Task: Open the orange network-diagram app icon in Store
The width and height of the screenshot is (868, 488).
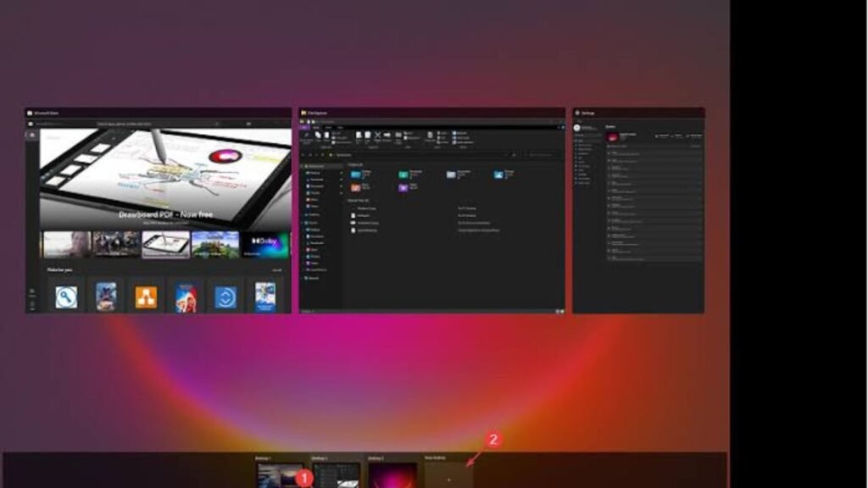Action: click(146, 297)
